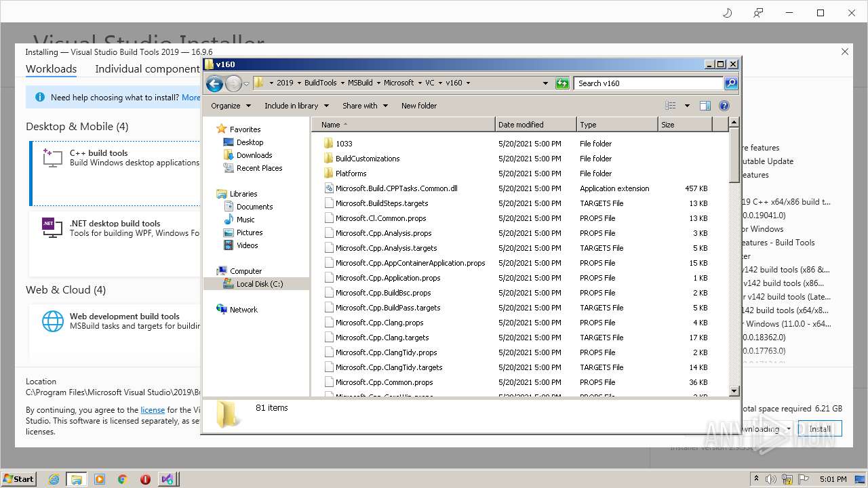Sort by the Size column header
The image size is (868, 488).
pyautogui.click(x=685, y=125)
